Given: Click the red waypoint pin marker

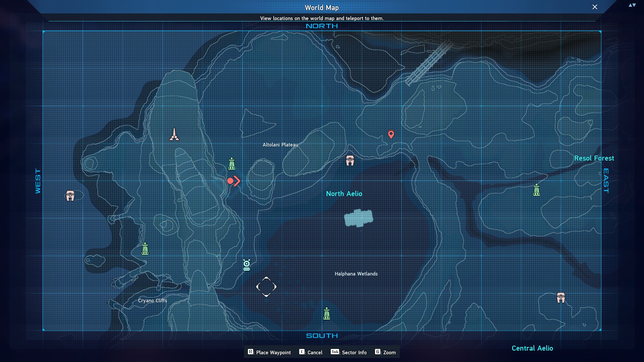Looking at the screenshot, I should (391, 134).
